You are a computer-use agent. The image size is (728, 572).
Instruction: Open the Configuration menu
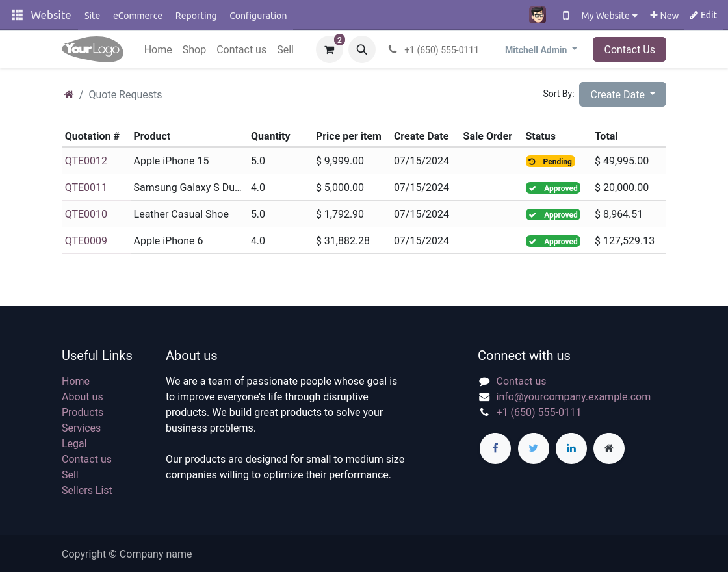(x=258, y=16)
